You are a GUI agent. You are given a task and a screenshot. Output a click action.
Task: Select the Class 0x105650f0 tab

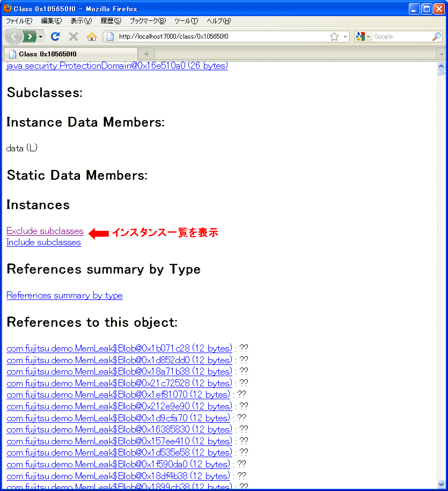[70, 54]
